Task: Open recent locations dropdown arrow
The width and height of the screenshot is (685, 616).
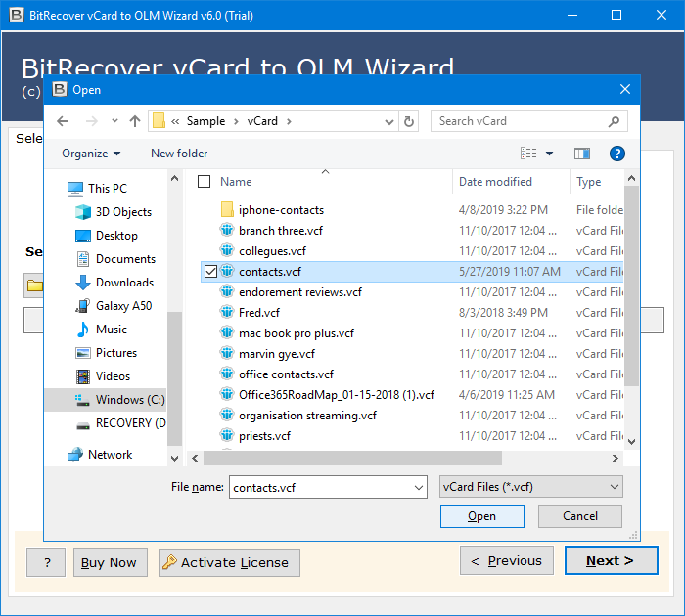Action: click(x=114, y=121)
